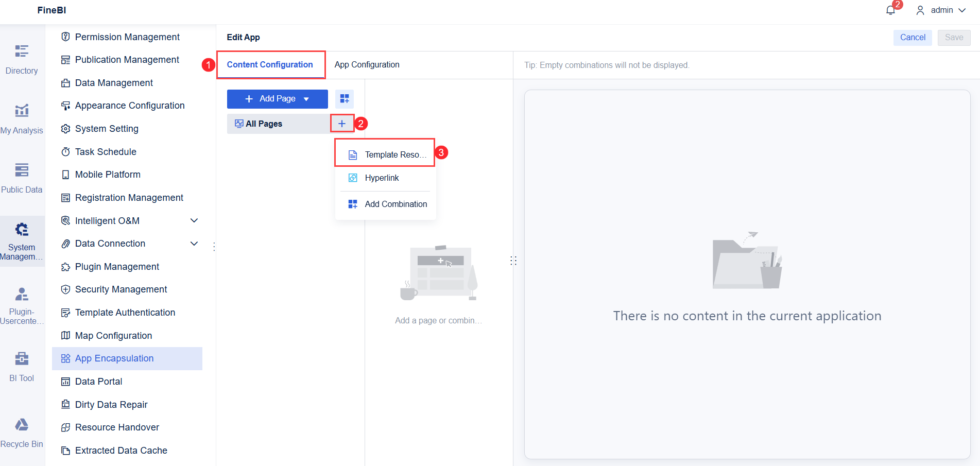Click the Appearance Configuration paint-roller icon
The width and height of the screenshot is (980, 466).
pos(65,106)
